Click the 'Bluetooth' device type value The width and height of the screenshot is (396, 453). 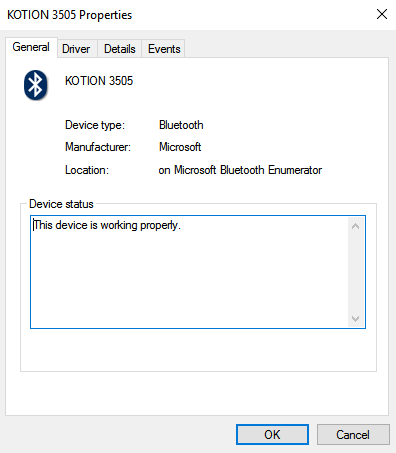coord(181,125)
